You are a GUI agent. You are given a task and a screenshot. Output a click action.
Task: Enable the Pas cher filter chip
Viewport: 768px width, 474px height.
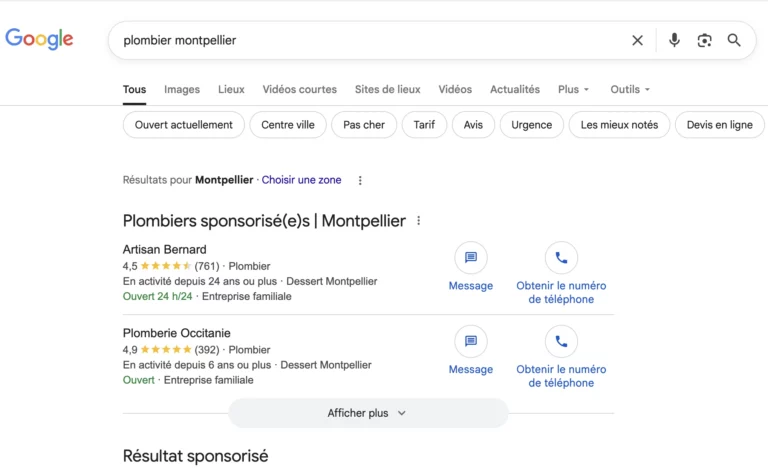click(x=364, y=125)
